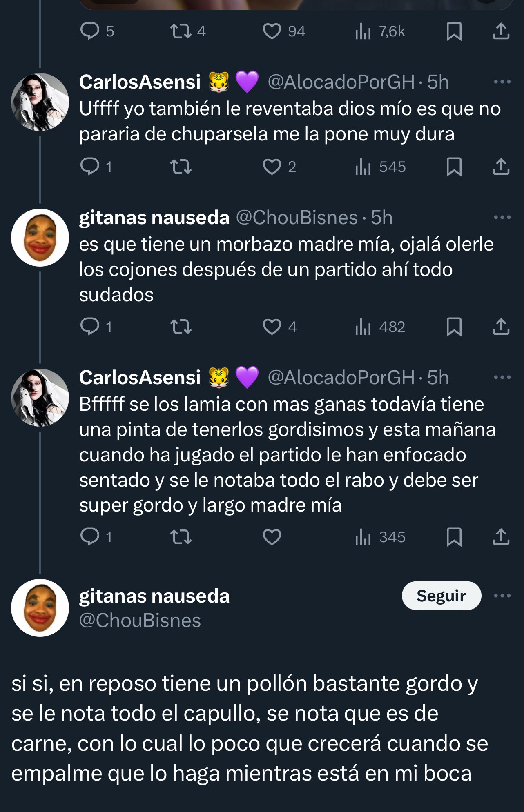Image resolution: width=524 pixels, height=812 pixels.
Task: Like the tweet showing 94 likes
Action: point(272,31)
